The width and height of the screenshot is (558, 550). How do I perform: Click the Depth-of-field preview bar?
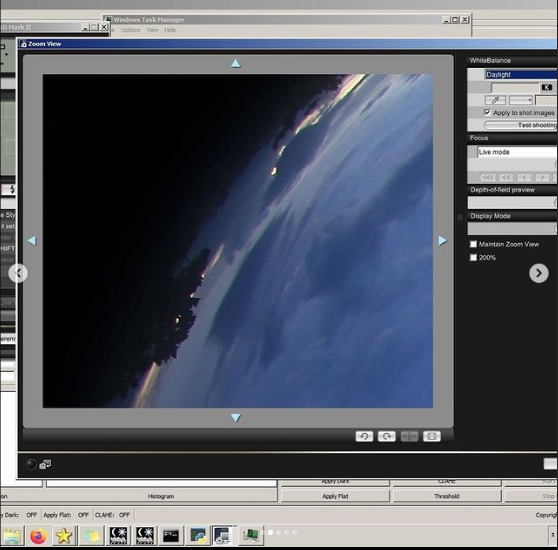click(x=512, y=202)
